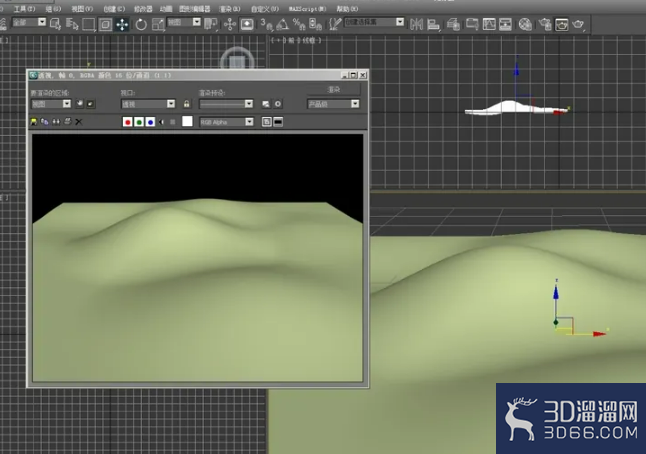This screenshot has height=454, width=646.
Task: Activate the Select and Move tool
Action: pos(122,25)
